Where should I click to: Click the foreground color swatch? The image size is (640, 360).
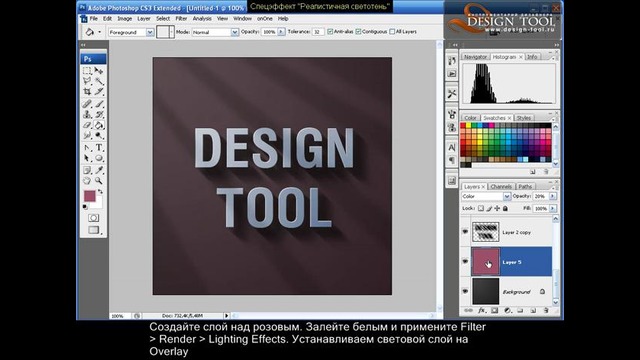click(89, 196)
